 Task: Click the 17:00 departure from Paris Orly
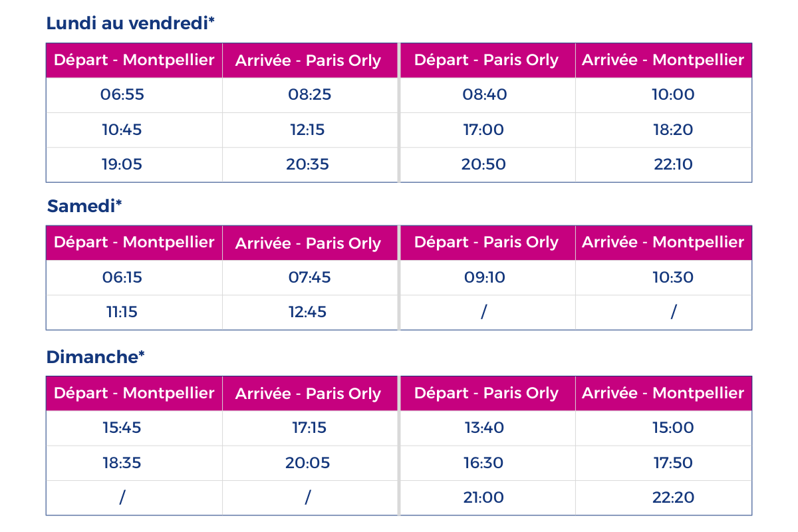point(483,129)
